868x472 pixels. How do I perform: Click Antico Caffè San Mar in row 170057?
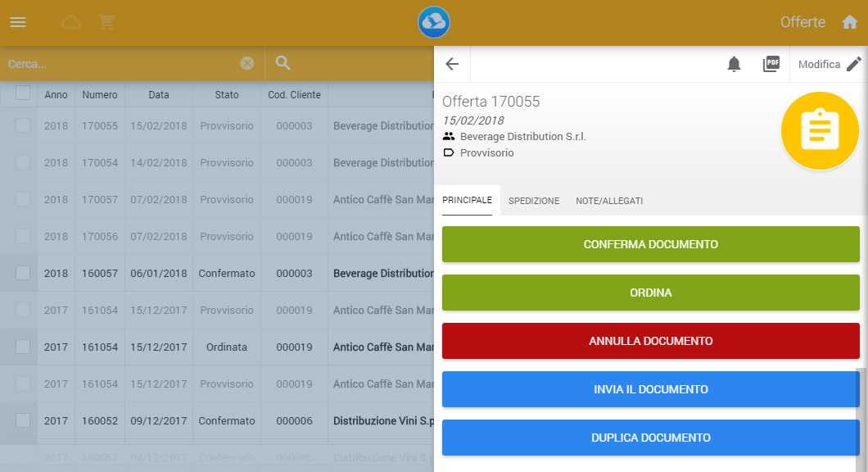383,199
